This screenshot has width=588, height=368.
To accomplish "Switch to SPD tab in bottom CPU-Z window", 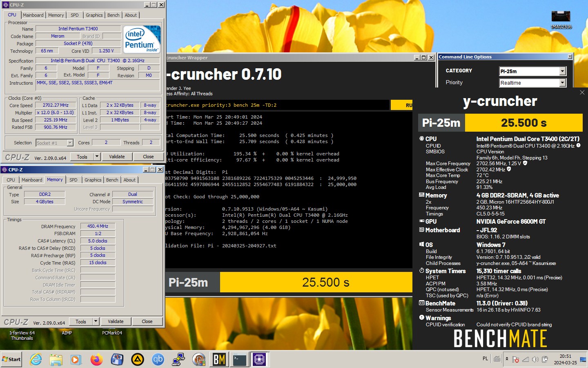I will [73, 180].
